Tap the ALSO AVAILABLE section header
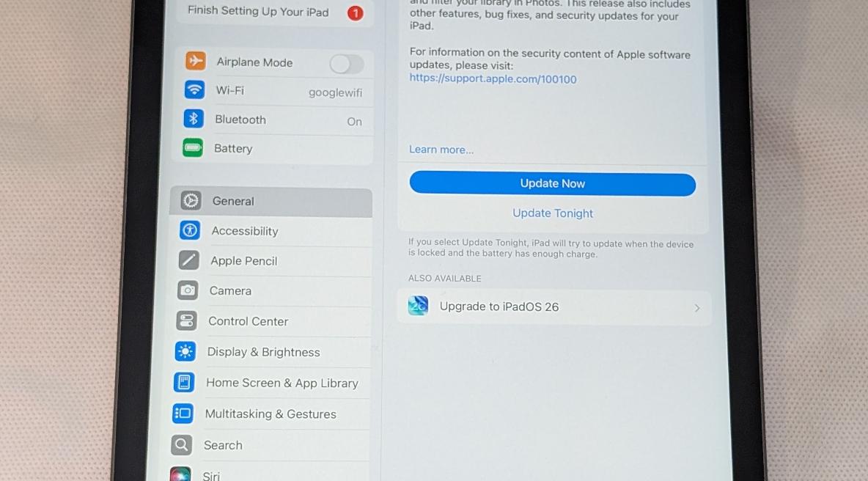This screenshot has height=481, width=868. tap(444, 279)
